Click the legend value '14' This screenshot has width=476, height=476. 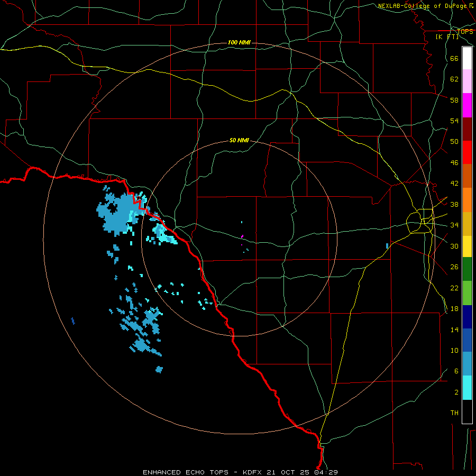(454, 329)
